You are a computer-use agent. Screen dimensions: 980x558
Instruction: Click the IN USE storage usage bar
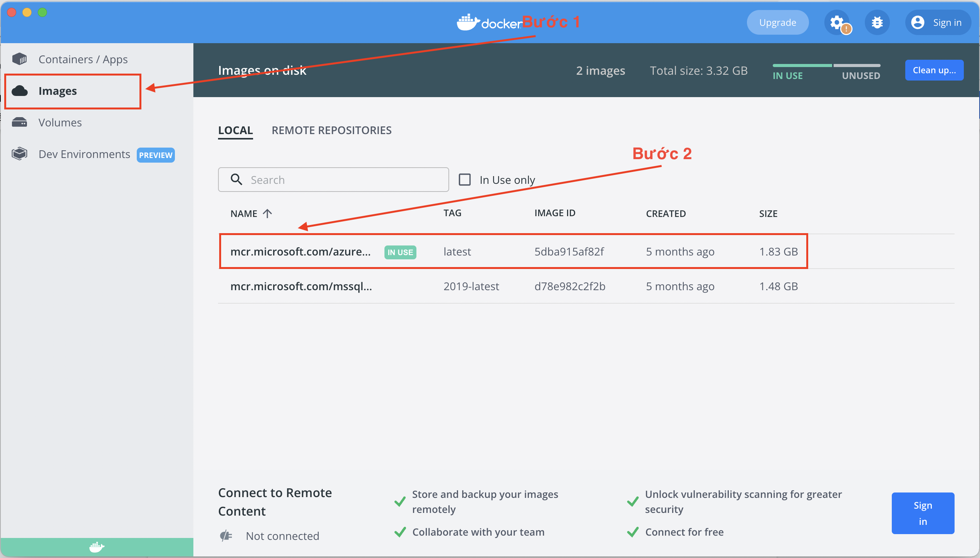(802, 66)
